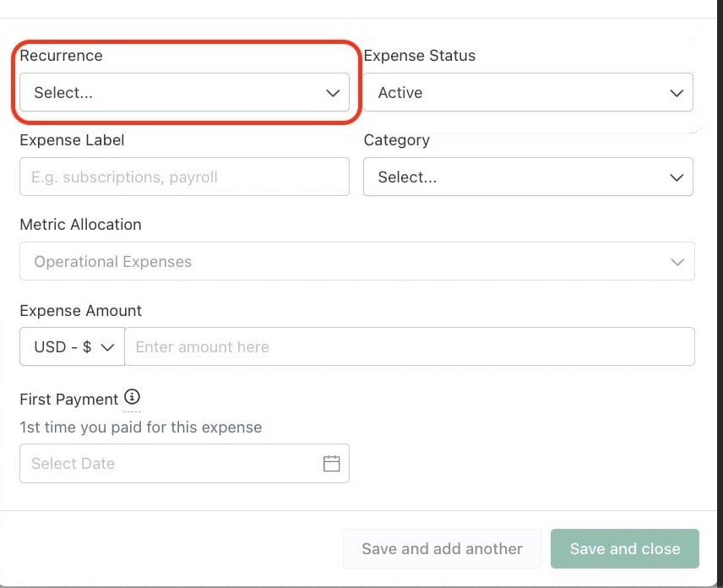Click the Category chevron arrow
This screenshot has width=723, height=588.
677,177
